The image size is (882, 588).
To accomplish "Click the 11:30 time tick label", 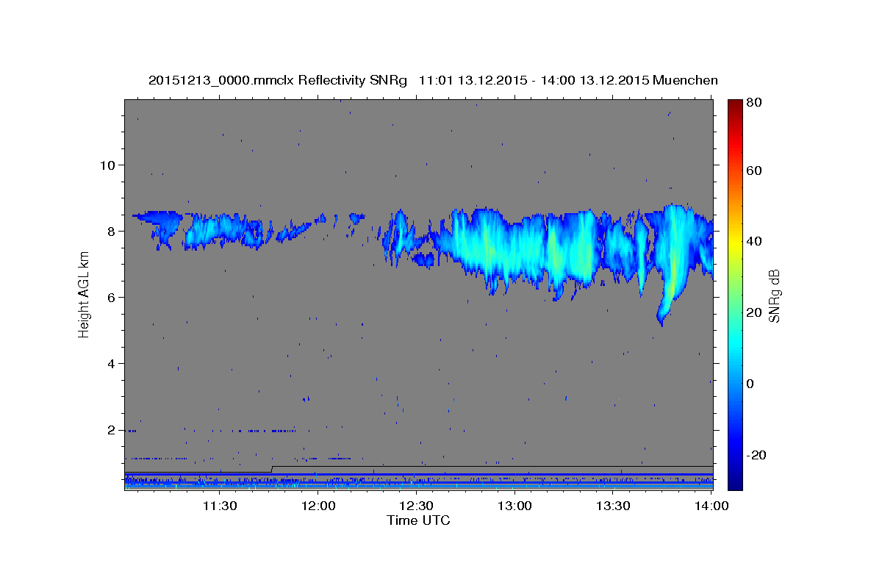I will click(x=220, y=506).
